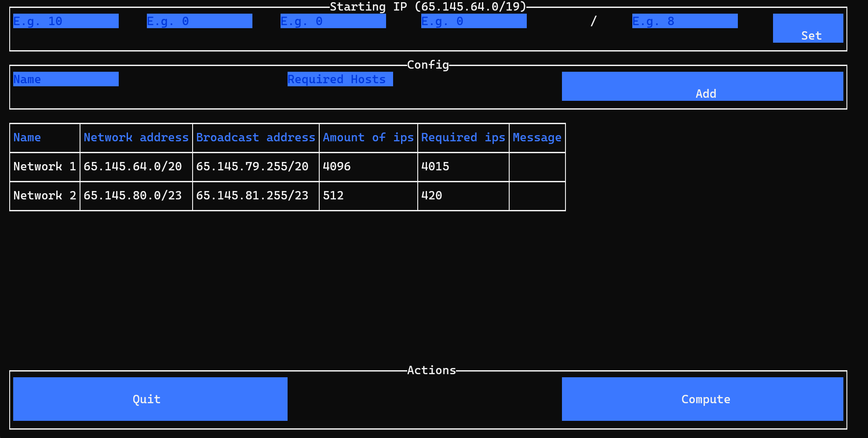The width and height of the screenshot is (868, 438).
Task: Click the Set button for starting IP
Action: (808, 28)
